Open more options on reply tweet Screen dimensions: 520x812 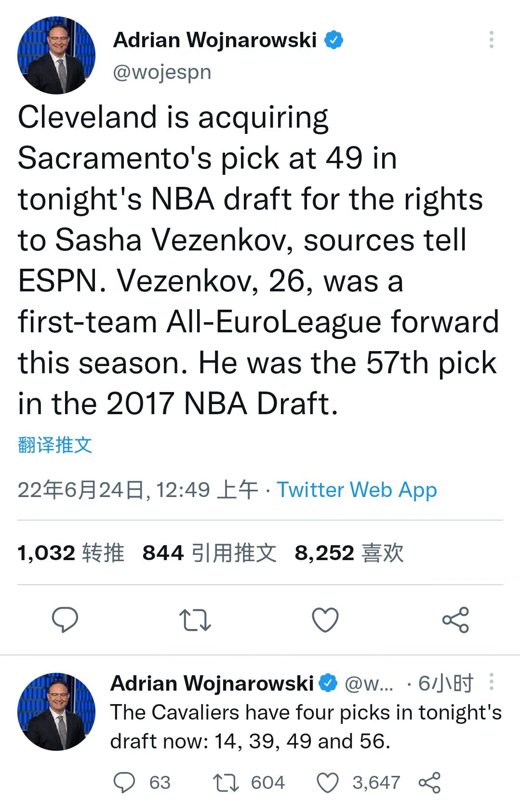491,682
